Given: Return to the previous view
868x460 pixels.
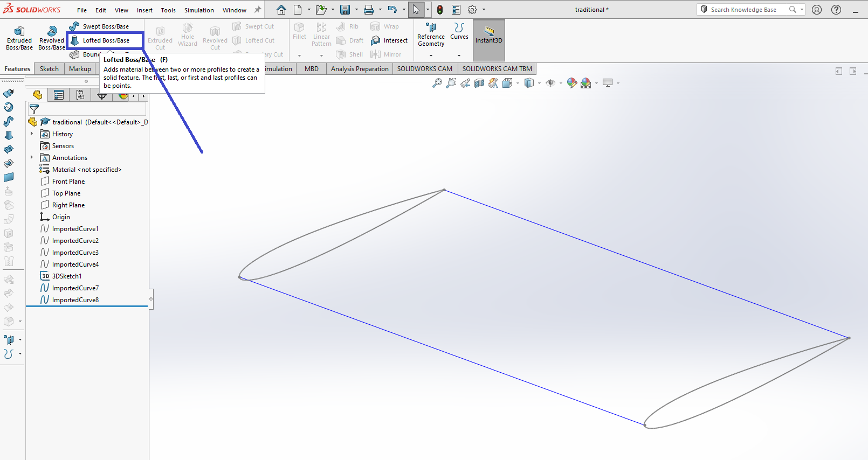Looking at the screenshot, I should pos(465,83).
